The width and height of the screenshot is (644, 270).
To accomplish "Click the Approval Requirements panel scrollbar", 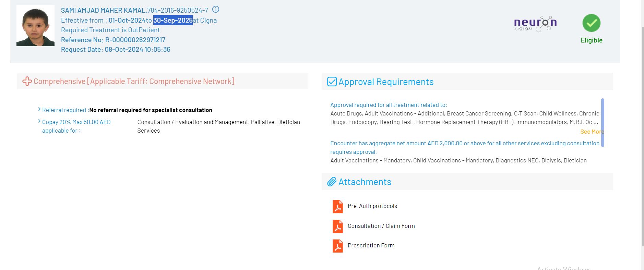I will (x=603, y=122).
